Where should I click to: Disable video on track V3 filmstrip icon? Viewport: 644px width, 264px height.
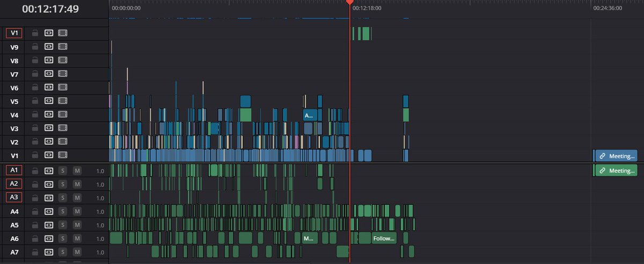[63, 128]
